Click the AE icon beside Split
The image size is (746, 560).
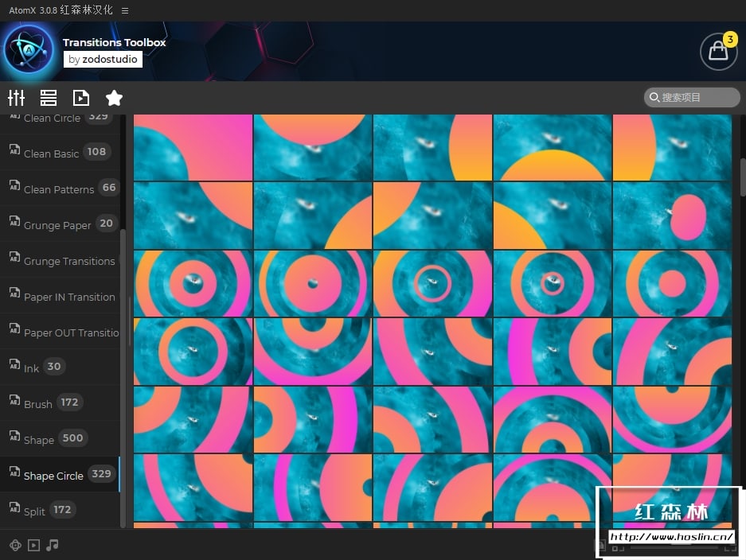15,507
